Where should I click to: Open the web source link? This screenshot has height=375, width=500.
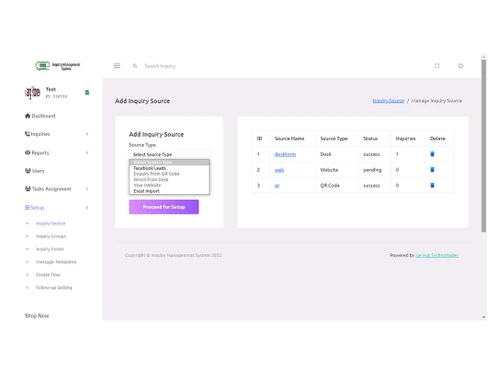[279, 170]
